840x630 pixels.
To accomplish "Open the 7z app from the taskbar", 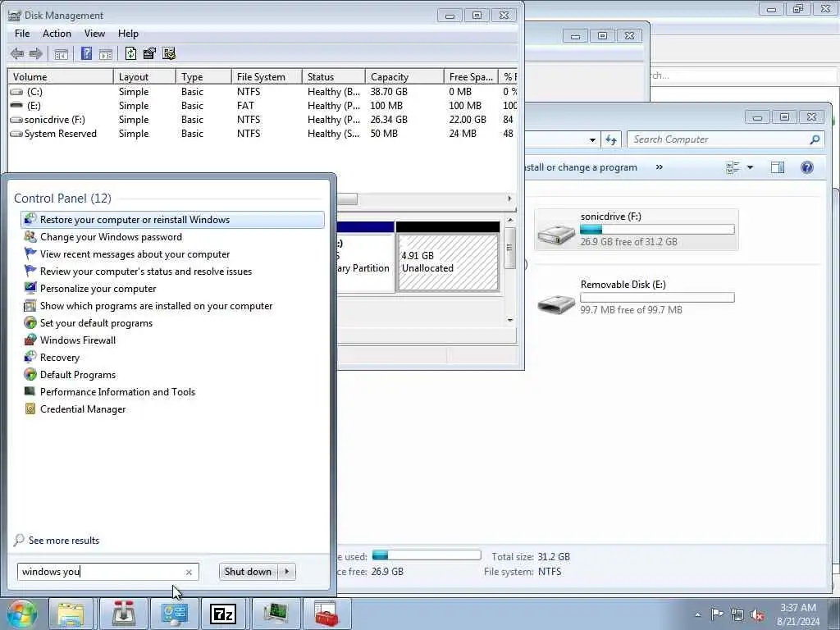I will 223,614.
